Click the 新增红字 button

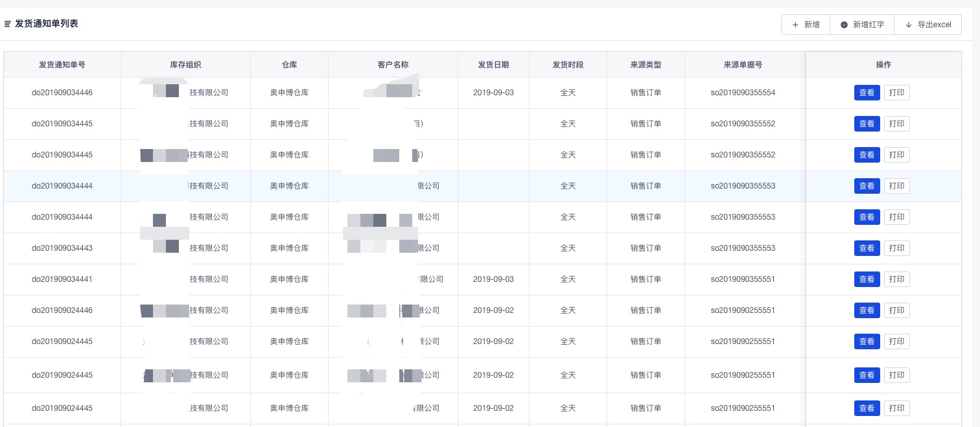tap(862, 25)
